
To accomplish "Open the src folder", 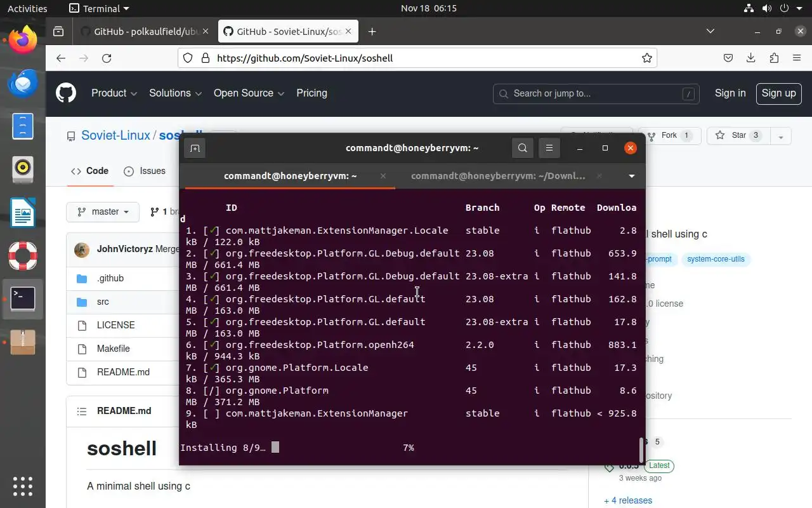I will click(103, 302).
